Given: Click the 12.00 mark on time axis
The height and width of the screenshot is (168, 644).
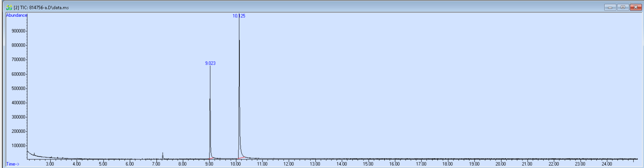Looking at the screenshot, I should pyautogui.click(x=288, y=164).
